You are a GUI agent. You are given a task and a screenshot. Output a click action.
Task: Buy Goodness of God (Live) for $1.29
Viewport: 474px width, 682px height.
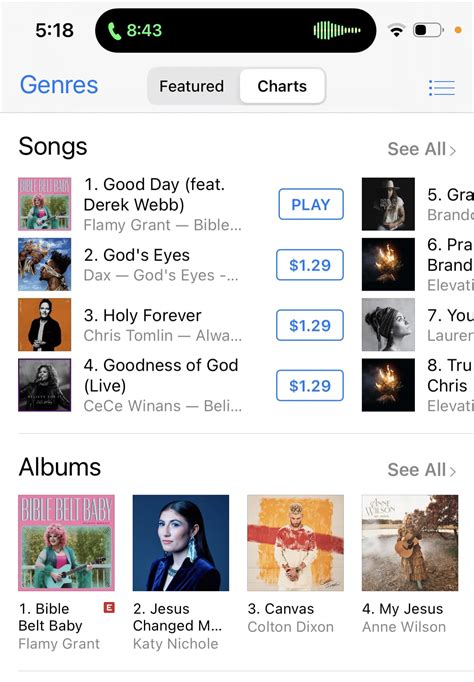(x=310, y=385)
